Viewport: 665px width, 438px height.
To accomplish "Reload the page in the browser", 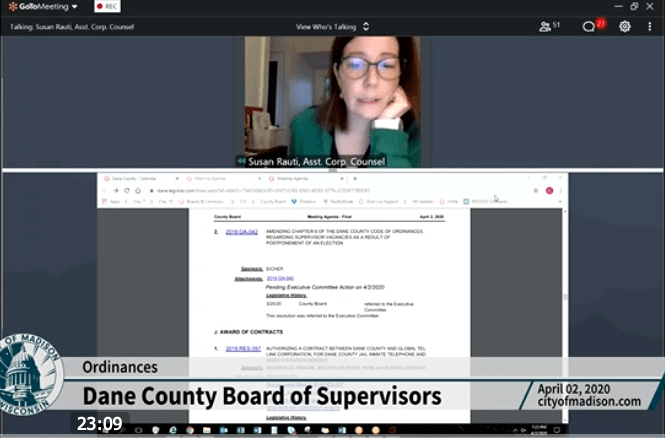I will [126, 191].
